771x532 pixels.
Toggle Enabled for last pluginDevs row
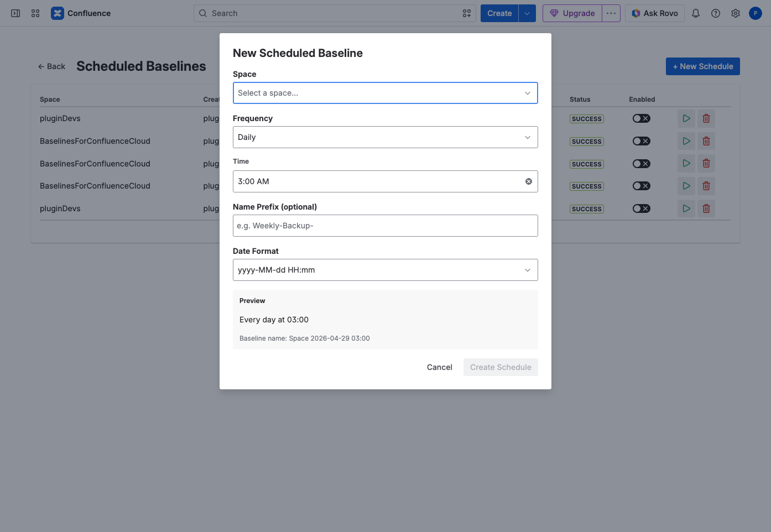[642, 208]
